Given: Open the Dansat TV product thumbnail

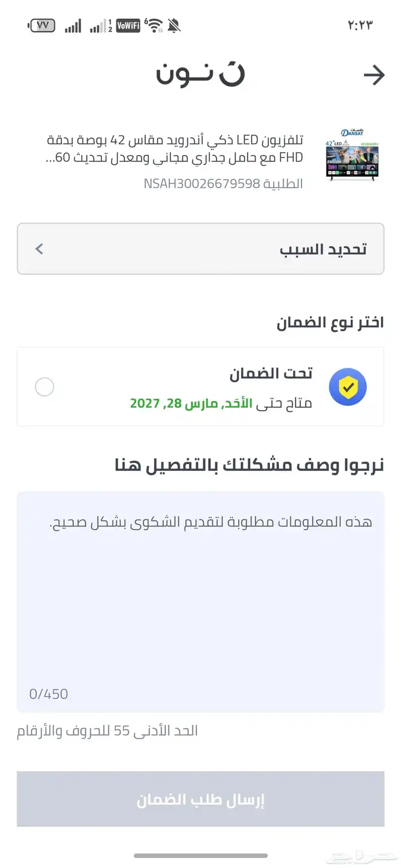Looking at the screenshot, I should [x=352, y=155].
